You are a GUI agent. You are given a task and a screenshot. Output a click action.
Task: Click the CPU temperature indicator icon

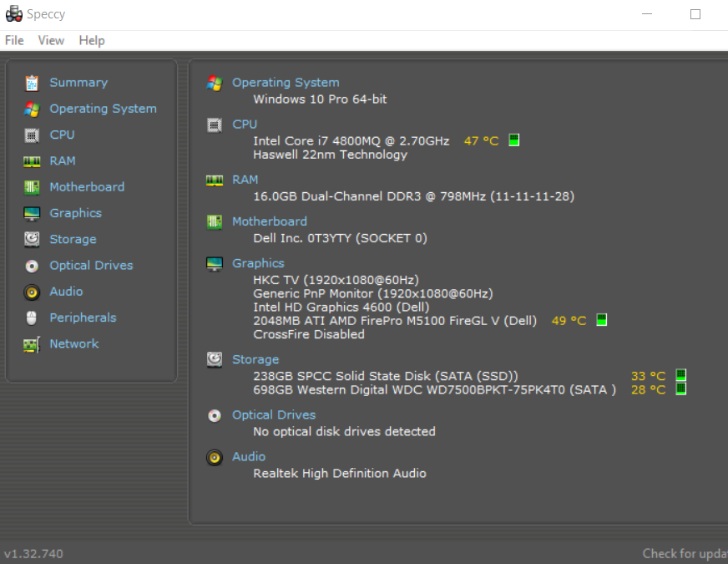pyautogui.click(x=514, y=140)
